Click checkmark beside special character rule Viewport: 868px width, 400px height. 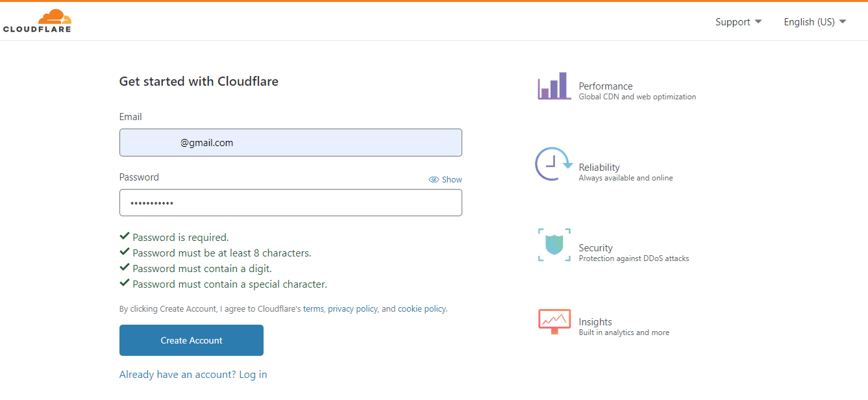[x=125, y=284]
